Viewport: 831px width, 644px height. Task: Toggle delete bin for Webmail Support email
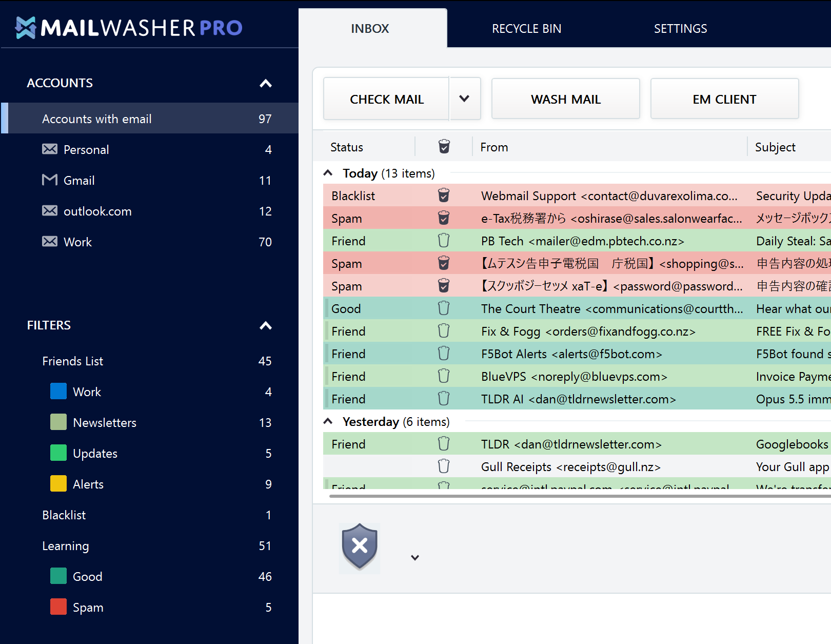[444, 196]
